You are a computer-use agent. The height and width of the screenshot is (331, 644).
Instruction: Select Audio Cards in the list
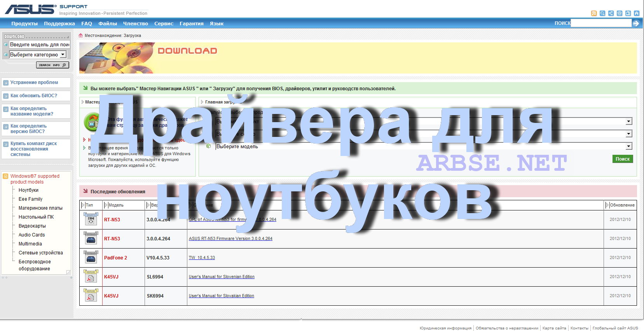tap(32, 235)
